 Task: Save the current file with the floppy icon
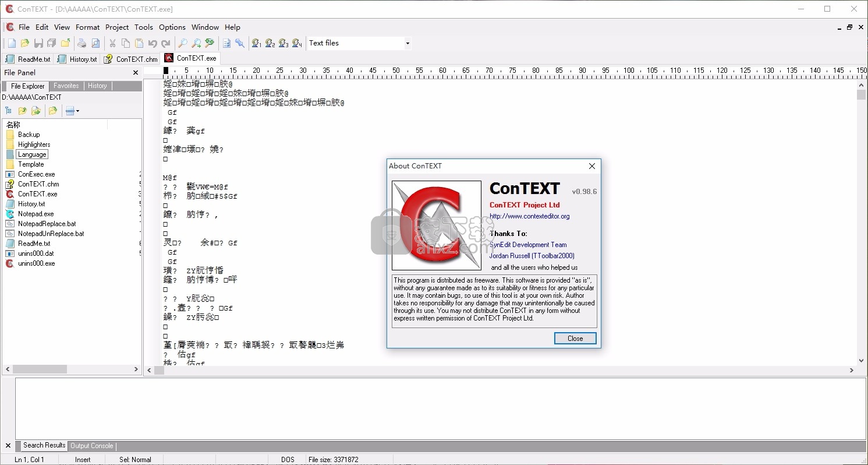[38, 43]
